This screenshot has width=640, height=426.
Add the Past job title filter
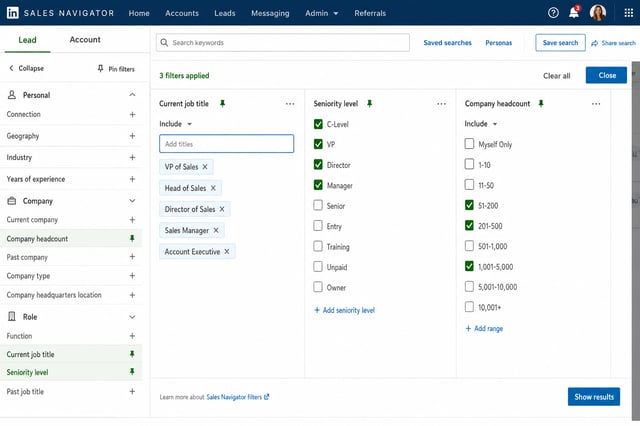132,392
